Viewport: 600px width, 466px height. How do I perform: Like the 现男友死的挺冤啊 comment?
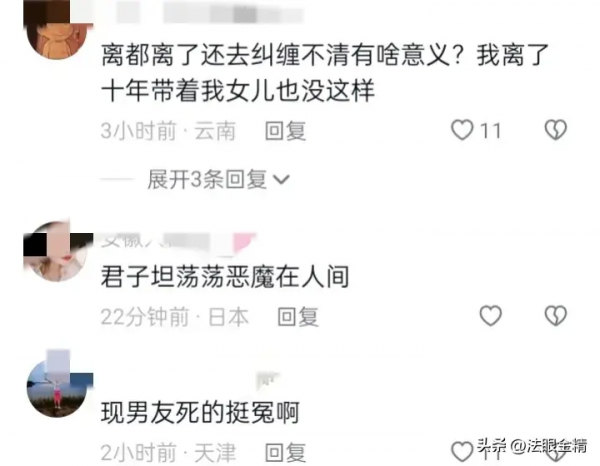[x=462, y=451]
